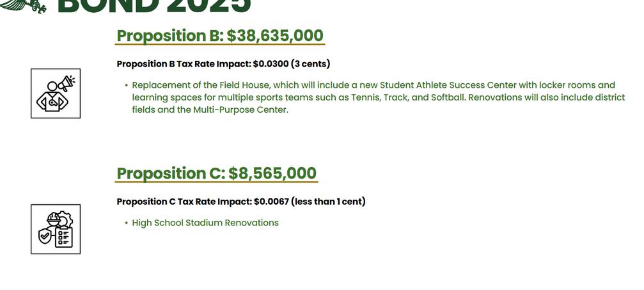Click "Replacement of the Field House" text
This screenshot has height=290, width=644.
coord(198,85)
